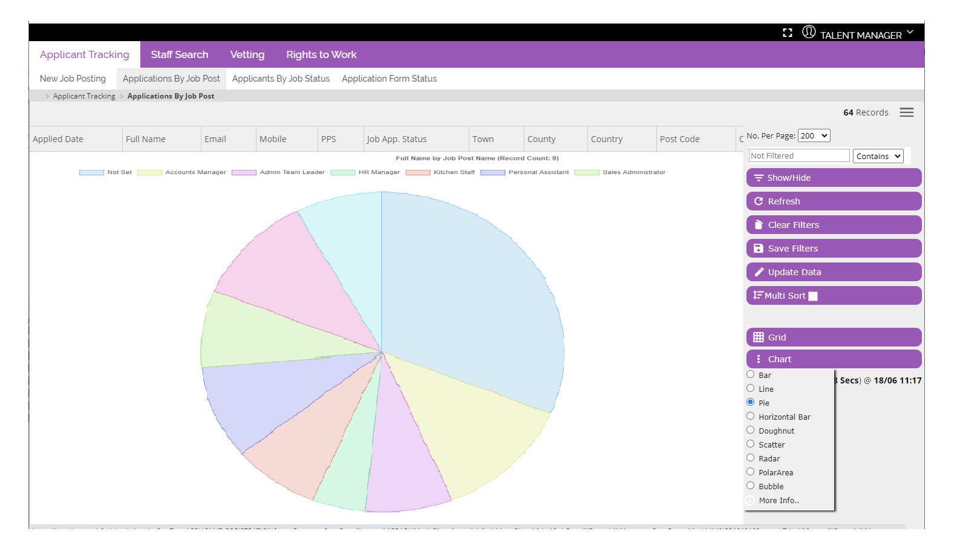
Task: Select the Horizontal Bar radio button
Action: click(x=751, y=416)
